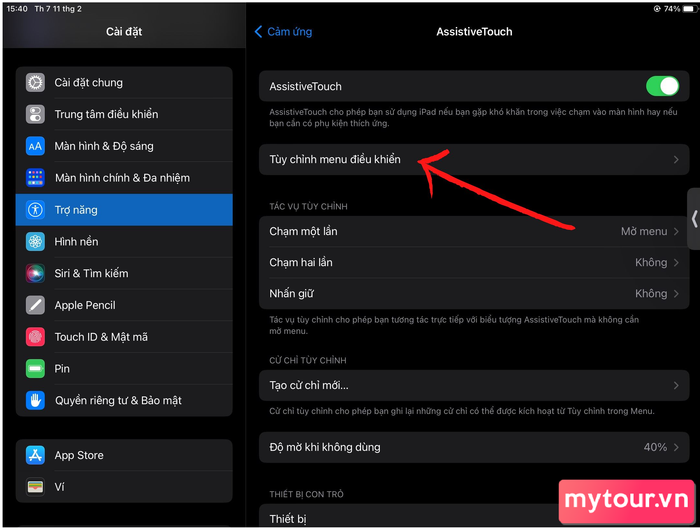The width and height of the screenshot is (700, 531).
Task: Open Chạm một lần setting
Action: pyautogui.click(x=474, y=231)
